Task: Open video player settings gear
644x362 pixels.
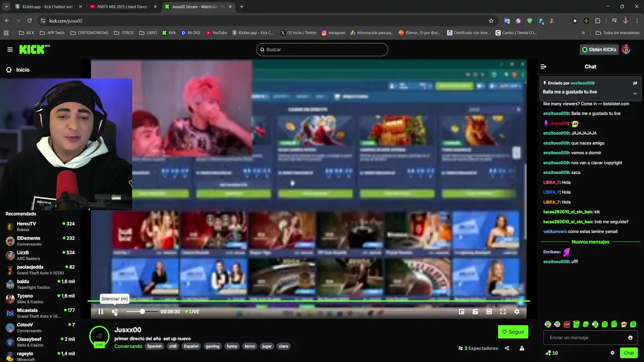Action: coord(517,312)
